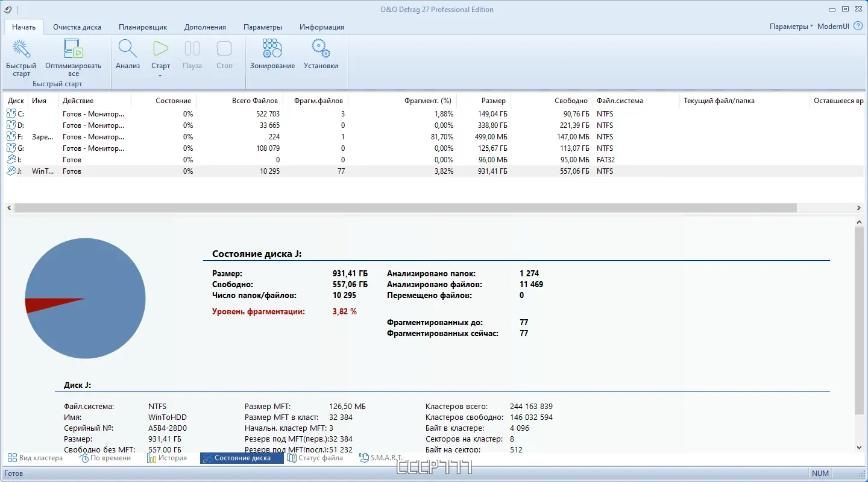Image resolution: width=868 pixels, height=482 pixels.
Task: Sort by Фрагмент. (%) column header
Action: (x=428, y=101)
